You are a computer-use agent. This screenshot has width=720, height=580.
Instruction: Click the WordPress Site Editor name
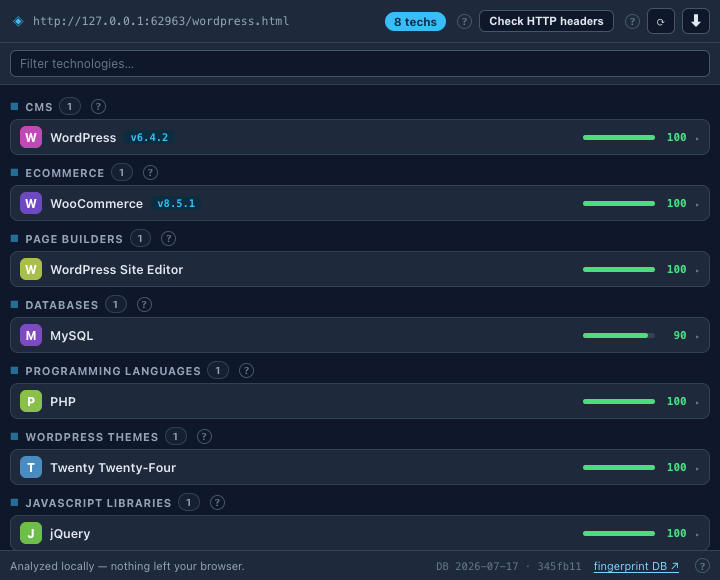coord(117,270)
